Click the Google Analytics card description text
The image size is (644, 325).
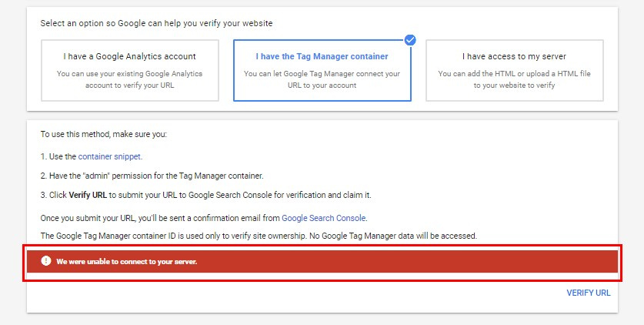click(129, 79)
